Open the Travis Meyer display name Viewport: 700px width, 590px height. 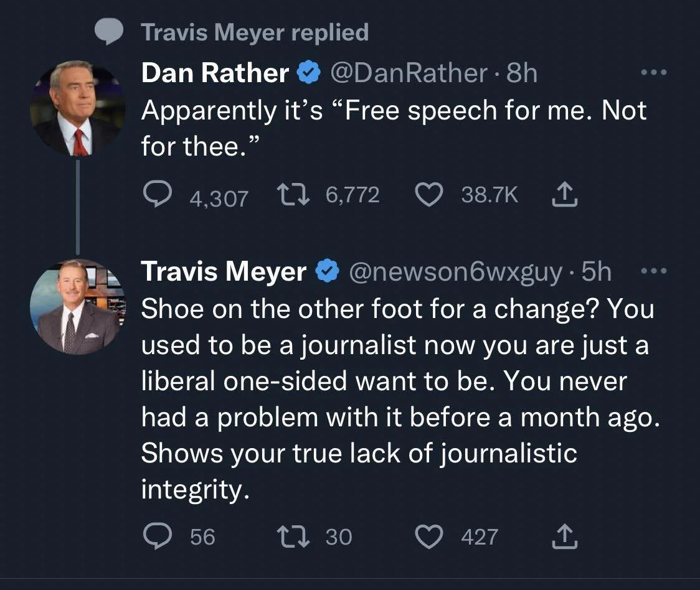(x=224, y=271)
